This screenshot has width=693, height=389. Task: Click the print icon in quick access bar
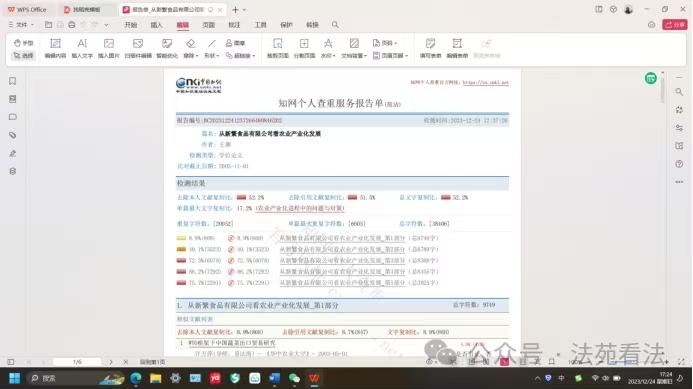(72, 25)
